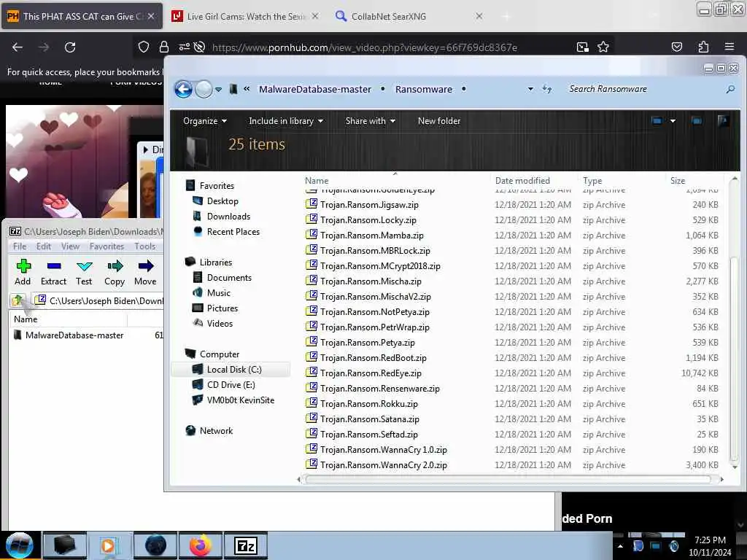747x560 pixels.
Task: Open Recent Places in sidebar
Action: [233, 231]
